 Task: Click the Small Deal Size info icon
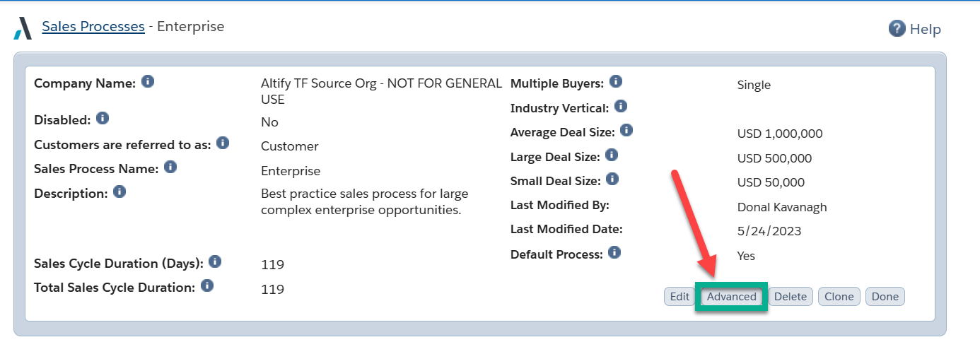[x=612, y=179]
